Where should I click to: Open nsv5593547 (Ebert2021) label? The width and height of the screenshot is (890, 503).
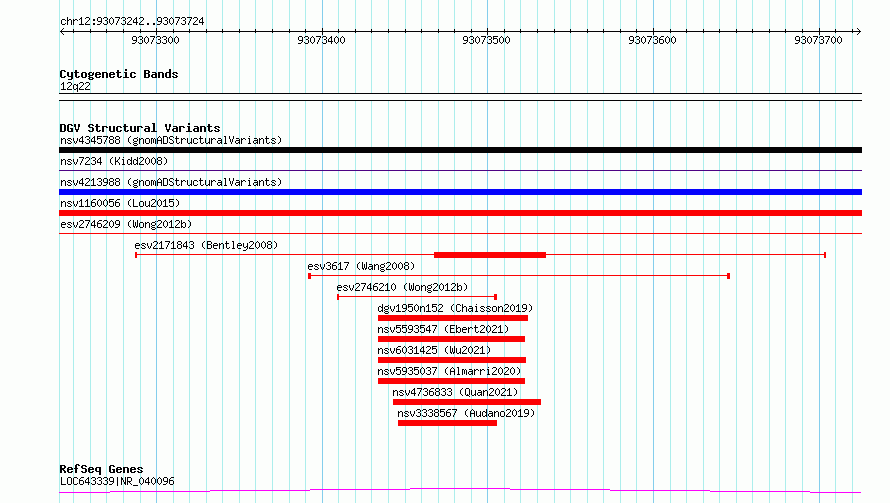pyautogui.click(x=443, y=329)
